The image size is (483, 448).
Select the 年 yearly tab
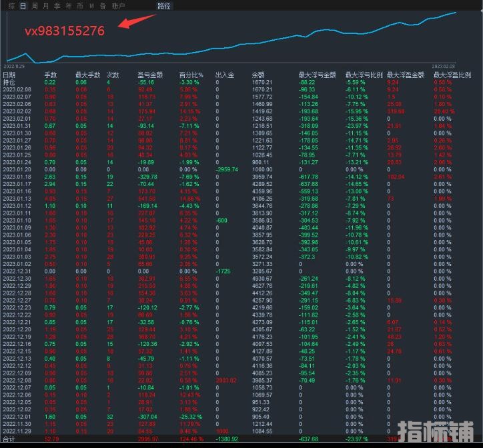[x=69, y=6]
